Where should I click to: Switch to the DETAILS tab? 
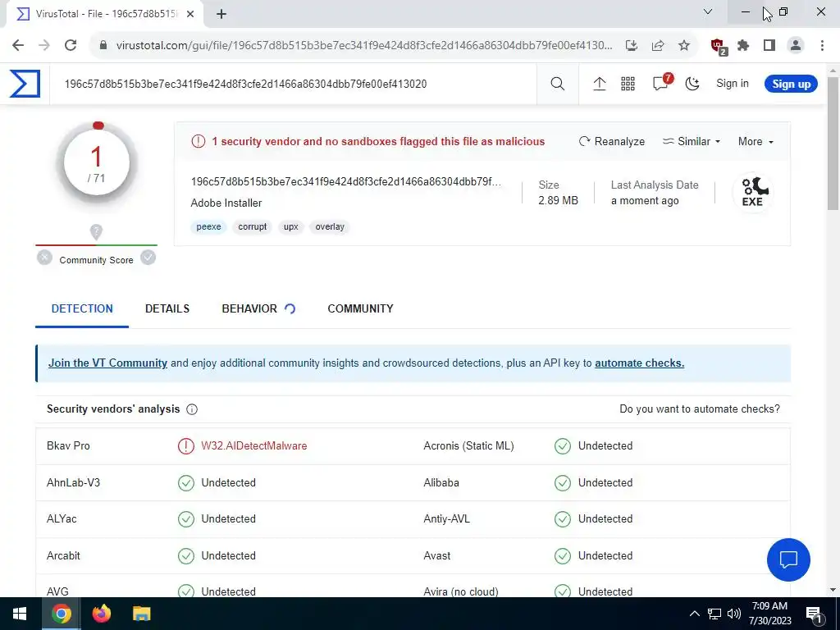(x=167, y=308)
